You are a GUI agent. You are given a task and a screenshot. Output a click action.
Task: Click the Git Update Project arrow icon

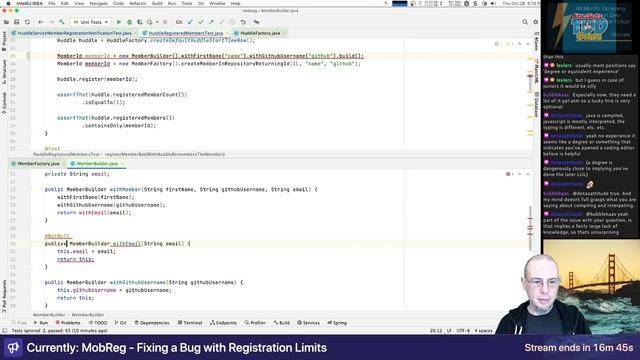(x=190, y=22)
